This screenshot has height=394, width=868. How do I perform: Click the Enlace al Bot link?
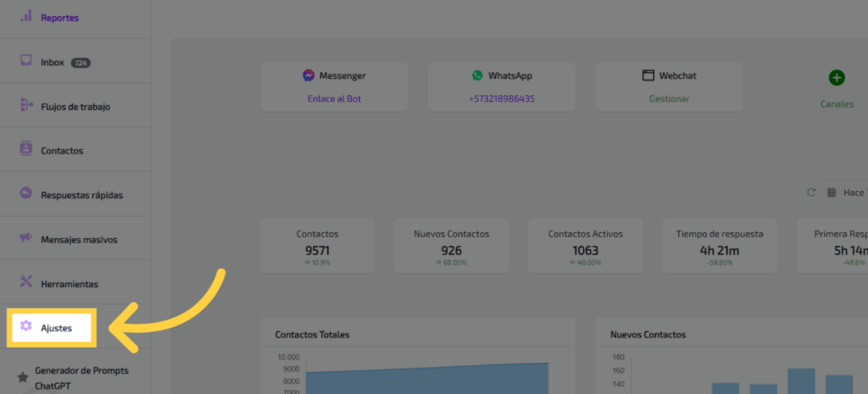click(x=334, y=98)
